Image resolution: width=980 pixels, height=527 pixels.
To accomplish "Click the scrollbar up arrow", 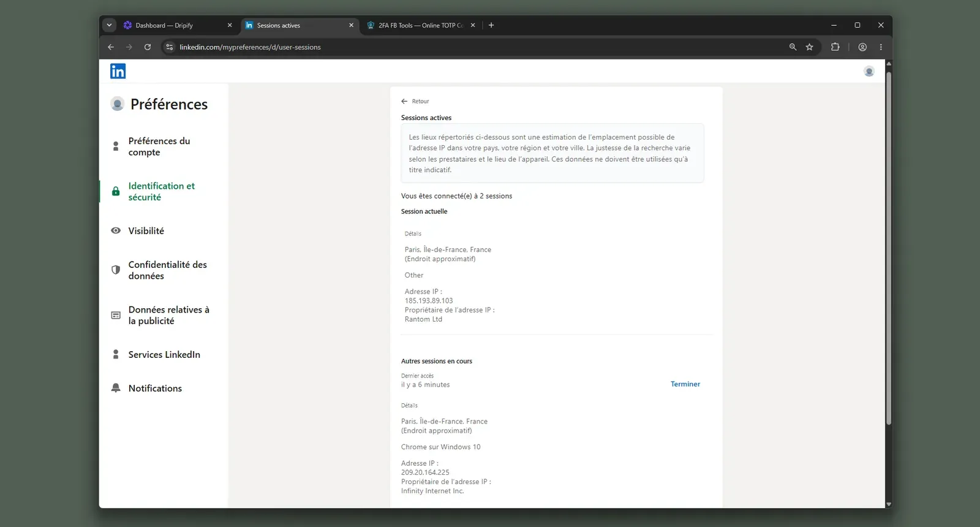I will (x=888, y=64).
